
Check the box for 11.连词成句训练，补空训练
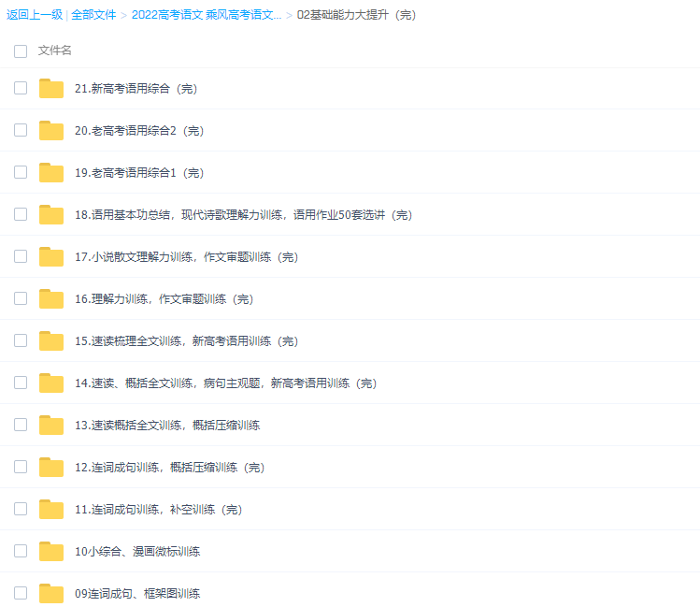pos(21,509)
